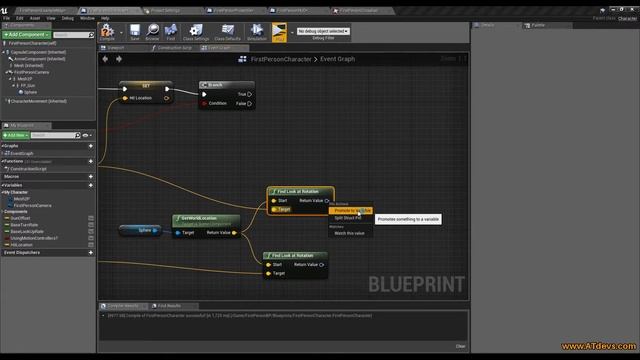
Task: Add a new variable with the plus icon
Action: [x=91, y=185]
